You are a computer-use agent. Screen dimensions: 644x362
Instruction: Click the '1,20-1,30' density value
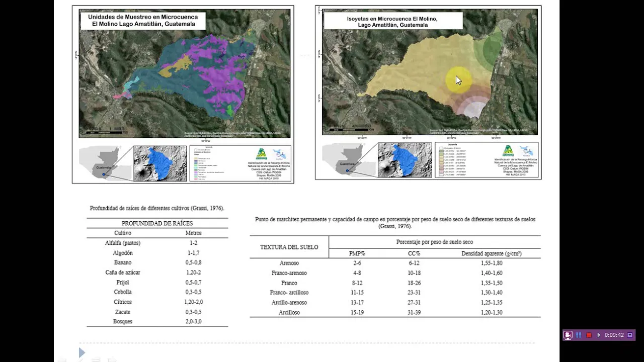(x=492, y=313)
